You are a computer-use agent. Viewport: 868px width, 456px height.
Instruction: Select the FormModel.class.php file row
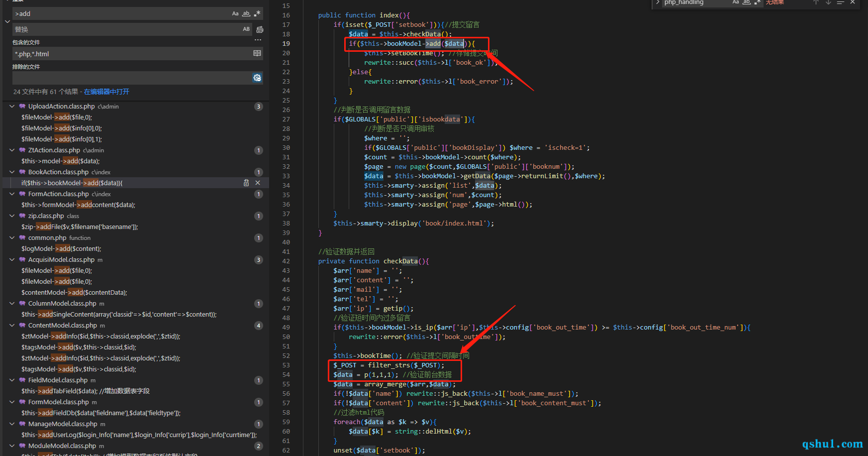[136, 402]
